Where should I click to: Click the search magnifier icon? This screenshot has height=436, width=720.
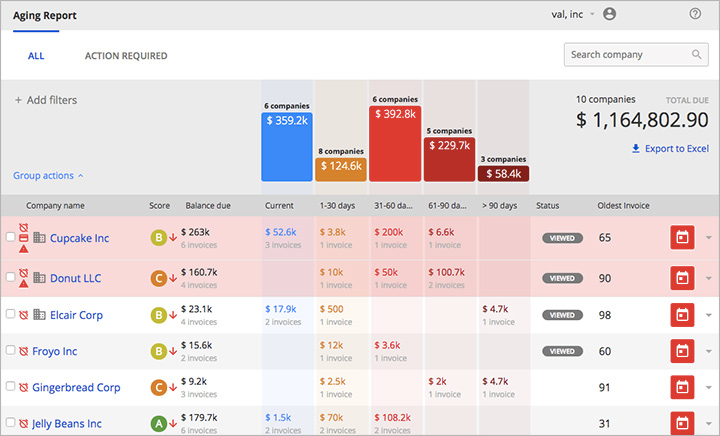pos(697,55)
